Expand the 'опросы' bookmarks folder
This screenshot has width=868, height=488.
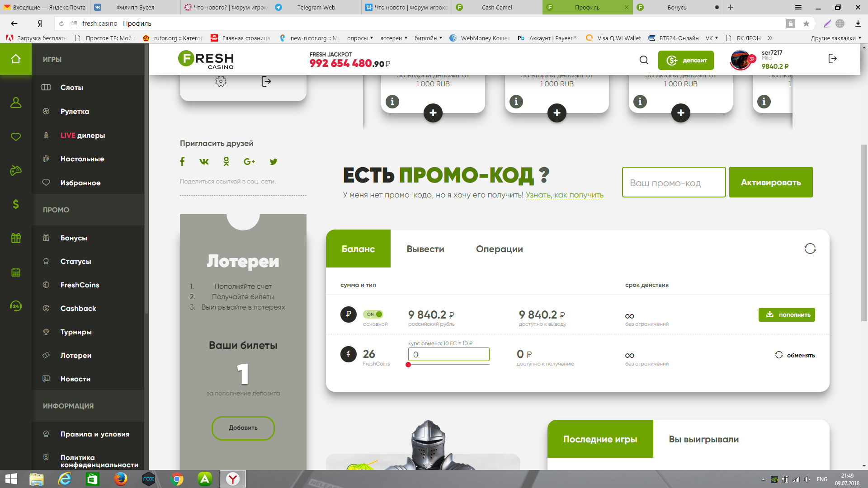(360, 38)
